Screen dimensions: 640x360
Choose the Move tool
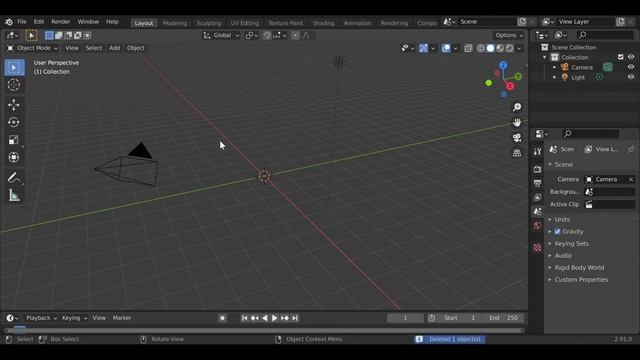pos(14,105)
